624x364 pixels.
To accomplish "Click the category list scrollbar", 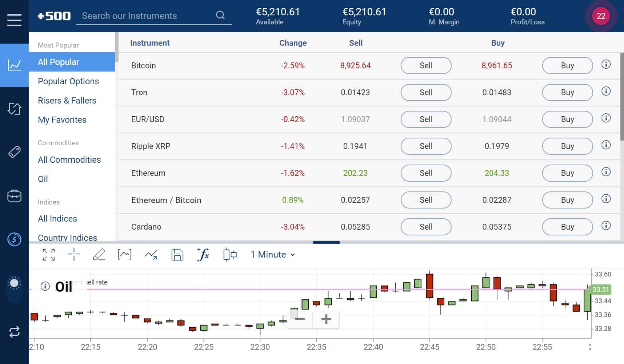I will click(117, 47).
